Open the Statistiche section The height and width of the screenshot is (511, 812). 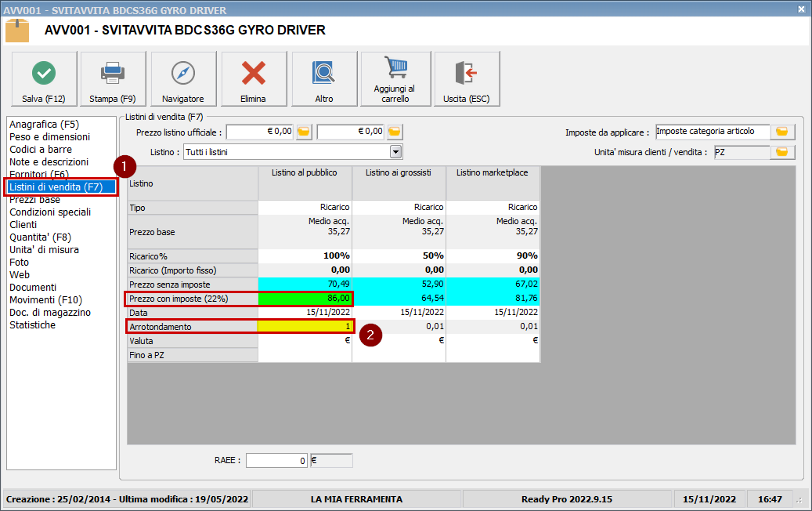pyautogui.click(x=32, y=325)
